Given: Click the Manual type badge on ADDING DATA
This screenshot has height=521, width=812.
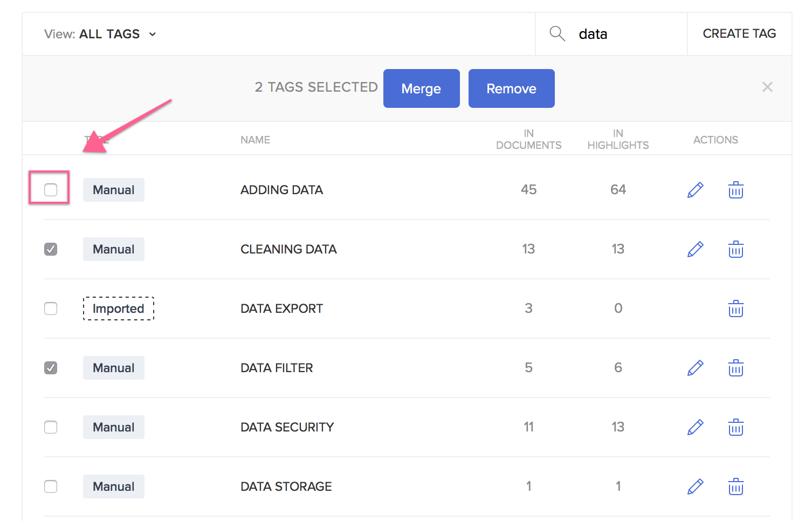Looking at the screenshot, I should pos(114,190).
